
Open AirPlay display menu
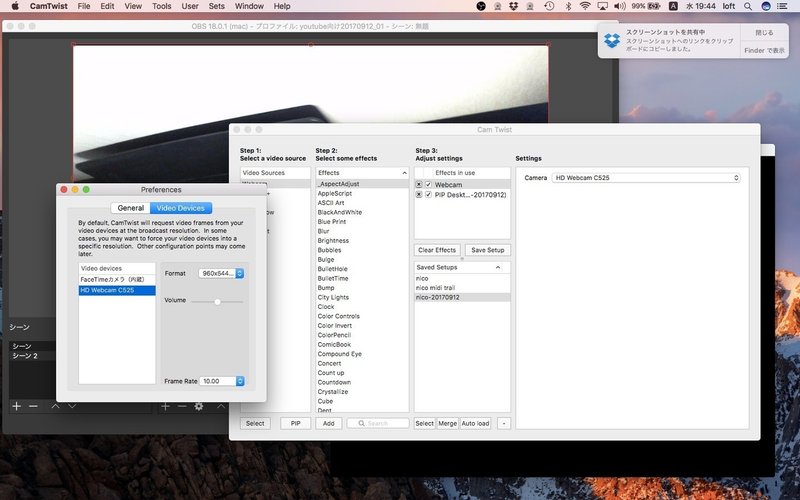[x=603, y=6]
